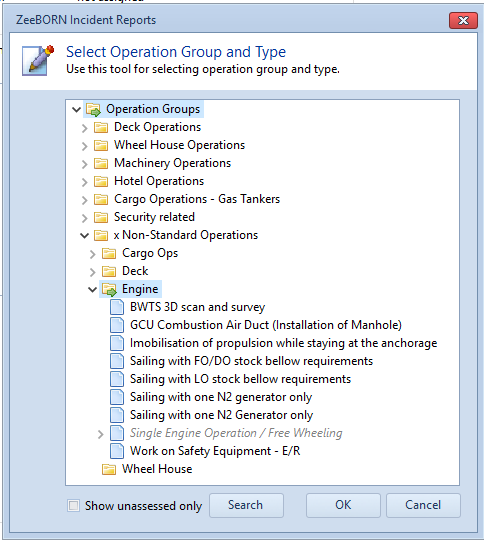Screen dimensions: 484x542
Task: Collapse the x Non-Standard Operations node
Action: pos(84,236)
